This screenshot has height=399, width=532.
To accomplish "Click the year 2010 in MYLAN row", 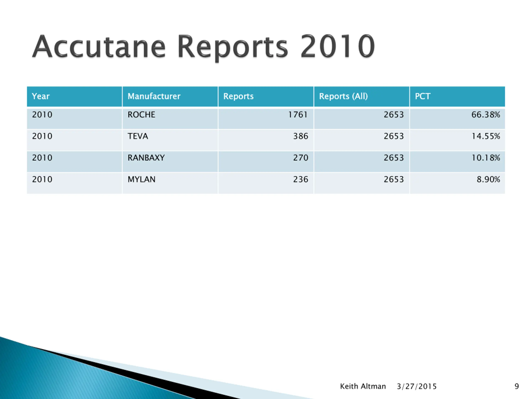I will click(x=42, y=179).
